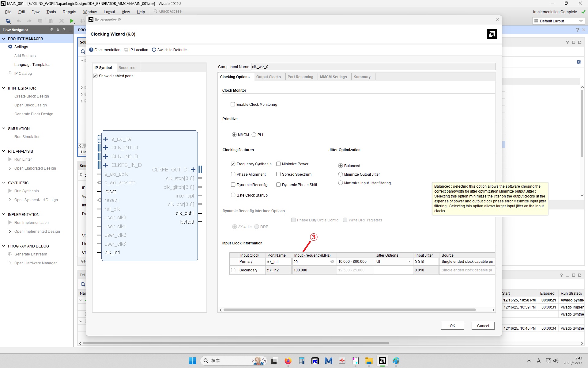Open Firefox from the taskbar

(x=288, y=361)
